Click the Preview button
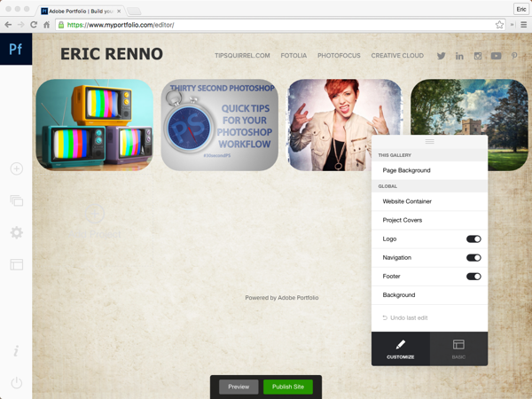 click(x=239, y=387)
